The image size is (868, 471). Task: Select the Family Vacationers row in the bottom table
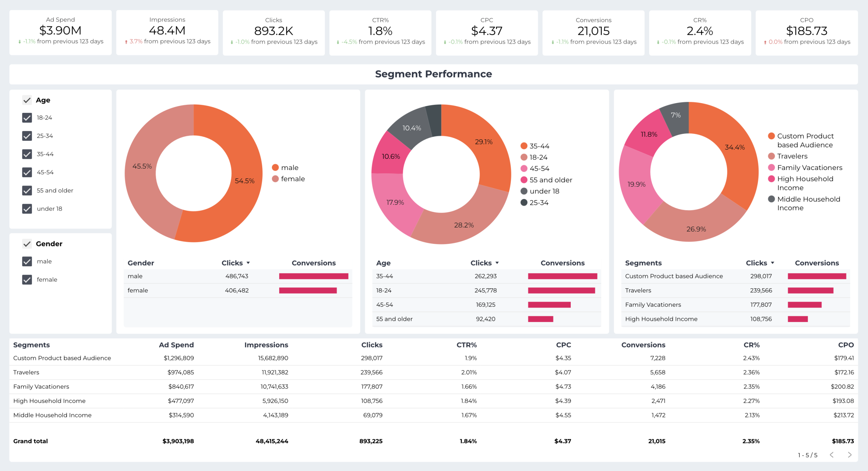pos(41,386)
